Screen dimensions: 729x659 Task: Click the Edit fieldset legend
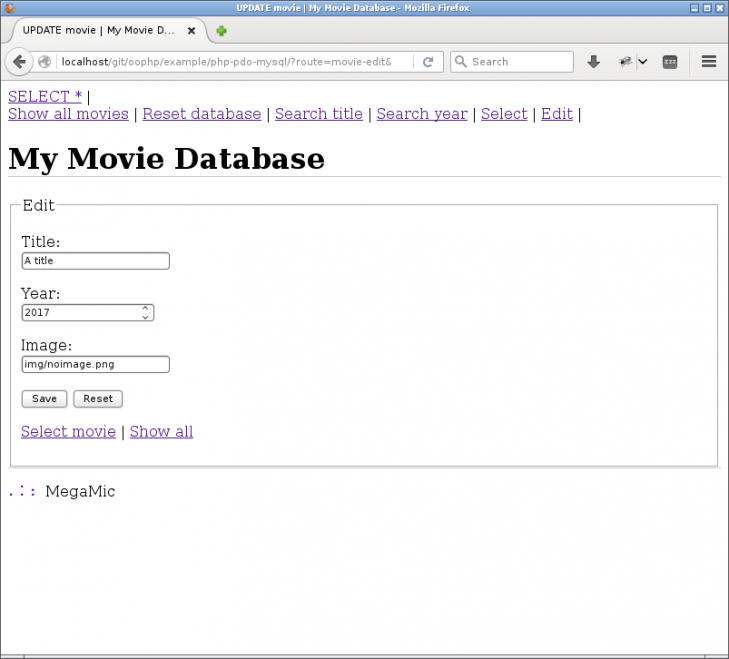39,206
